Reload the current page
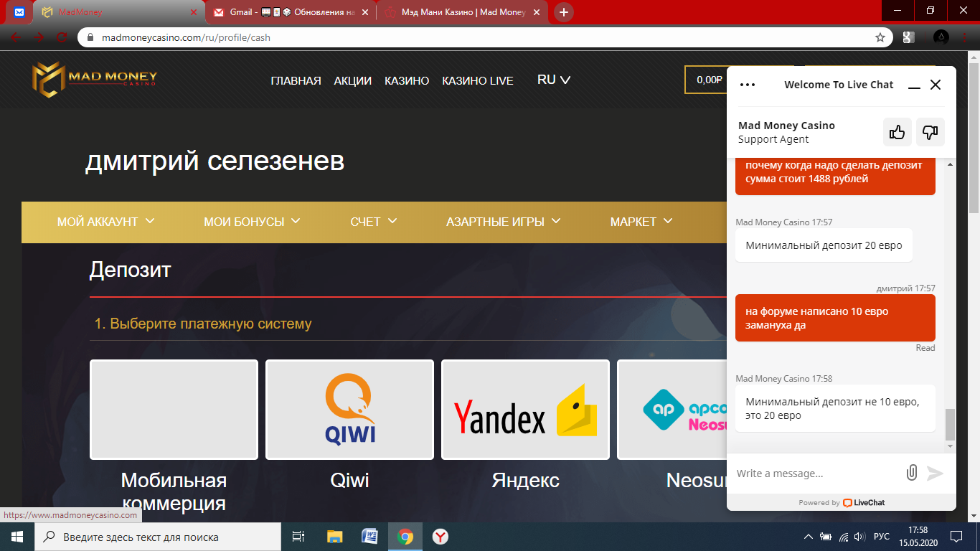This screenshot has height=551, width=980. (62, 37)
